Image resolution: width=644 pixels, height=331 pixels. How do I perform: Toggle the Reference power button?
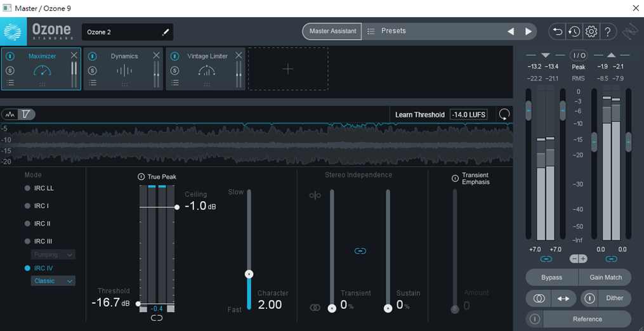click(535, 319)
